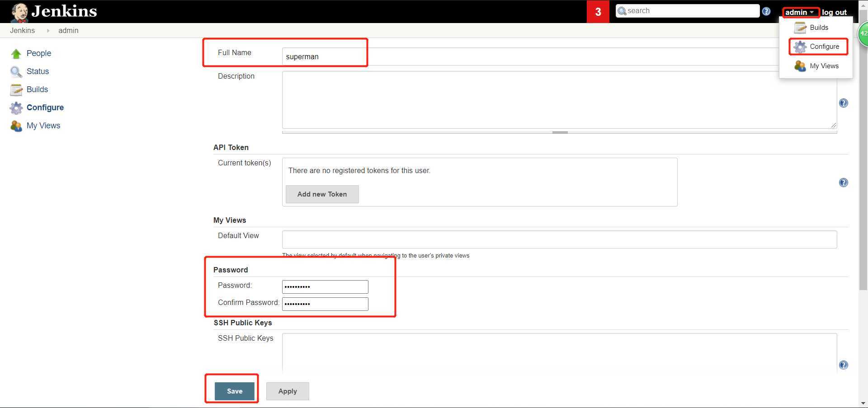Click the Full Name field containing superman
Screen dimensions: 868x408
[559, 56]
